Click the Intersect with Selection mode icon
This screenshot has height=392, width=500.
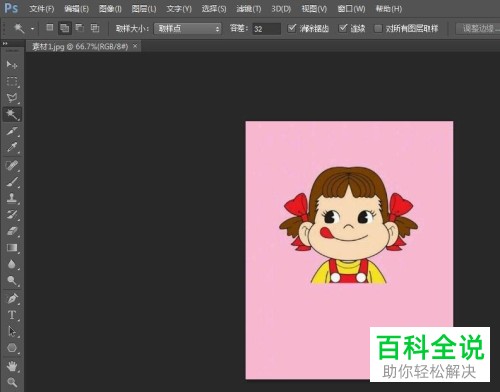point(95,28)
